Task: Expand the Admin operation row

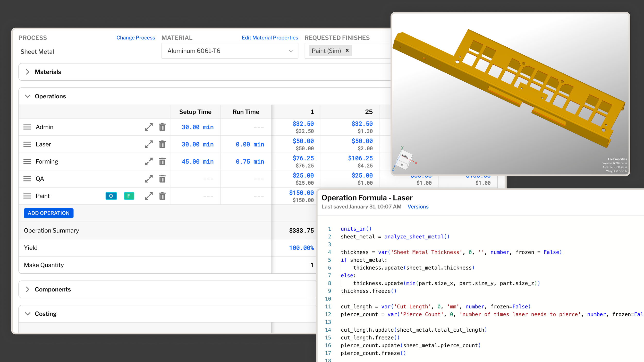Action: tap(149, 127)
